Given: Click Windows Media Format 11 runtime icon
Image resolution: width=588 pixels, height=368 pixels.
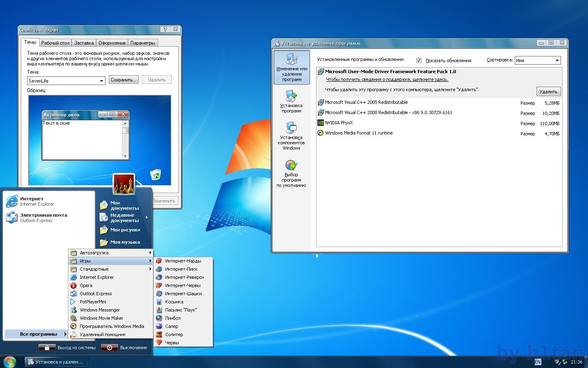Looking at the screenshot, I should pos(321,133).
